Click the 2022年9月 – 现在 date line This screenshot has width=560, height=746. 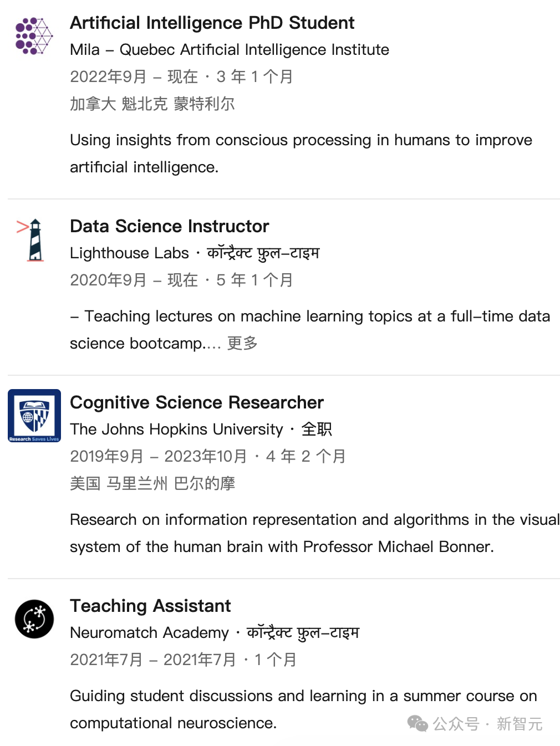tap(181, 76)
